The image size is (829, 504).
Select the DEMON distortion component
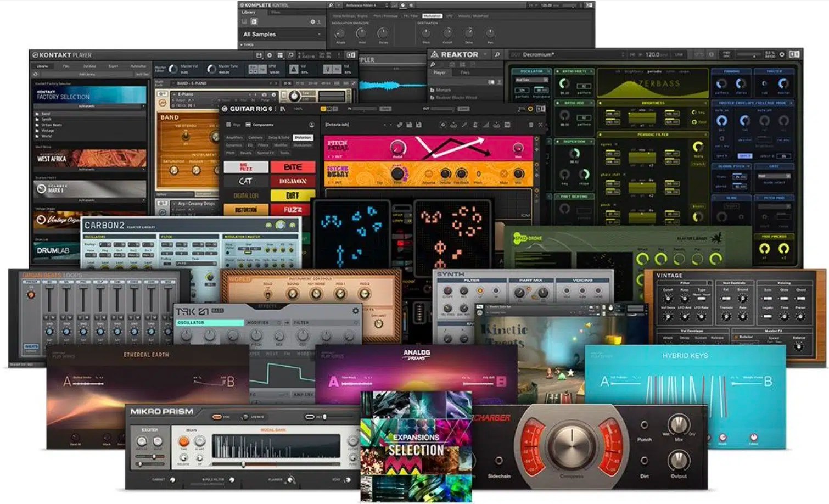click(293, 181)
